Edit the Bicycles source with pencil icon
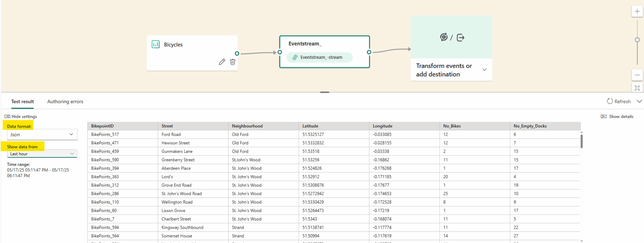 click(x=222, y=62)
